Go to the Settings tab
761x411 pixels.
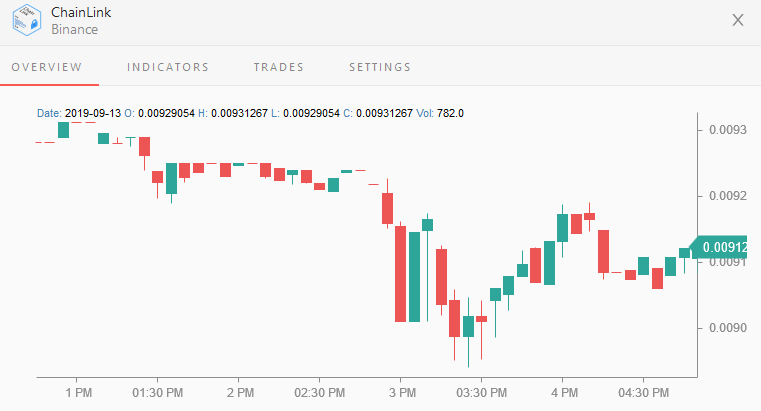pyautogui.click(x=380, y=67)
